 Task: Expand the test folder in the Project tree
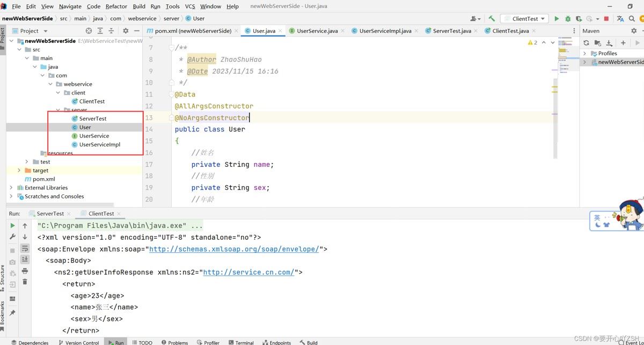click(x=27, y=162)
